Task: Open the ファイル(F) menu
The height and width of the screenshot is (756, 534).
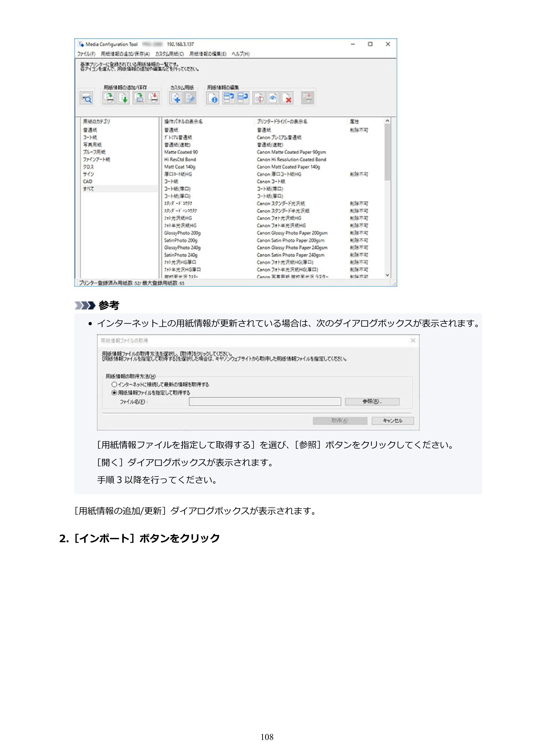Action: [86, 54]
